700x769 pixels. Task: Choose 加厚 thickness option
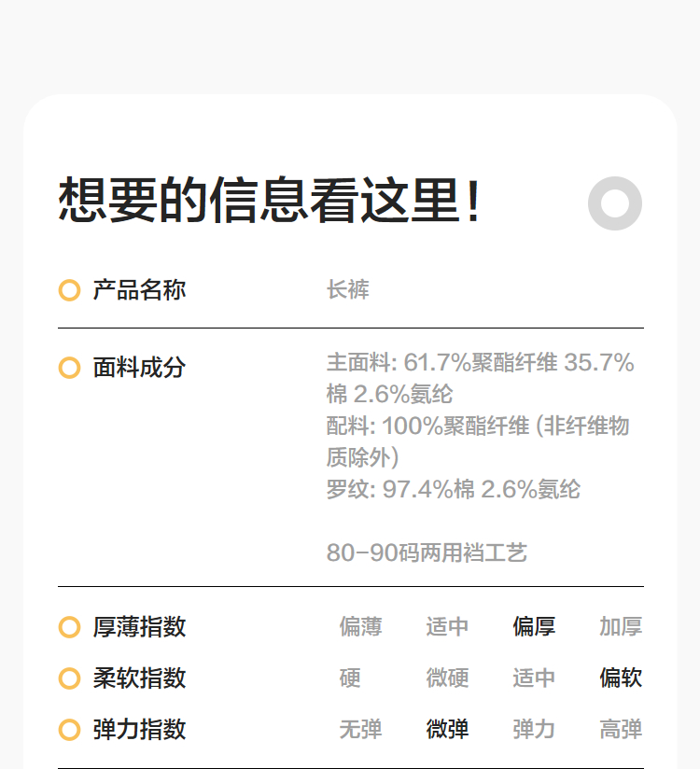(621, 627)
